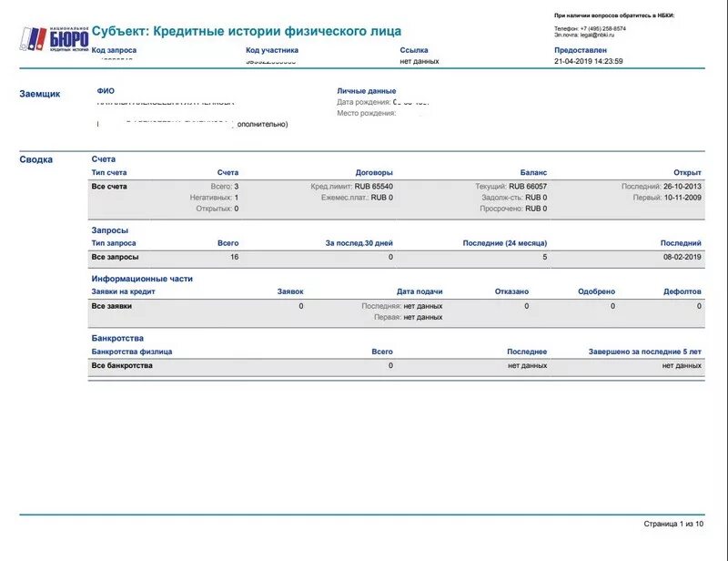
Task: Click 'нет данных' under Ссылка
Action: pyautogui.click(x=420, y=61)
